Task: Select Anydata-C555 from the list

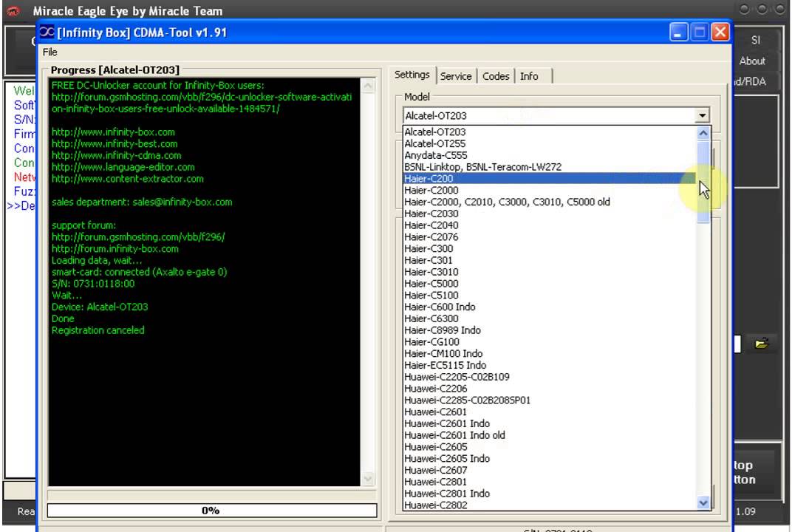Action: tap(549, 155)
